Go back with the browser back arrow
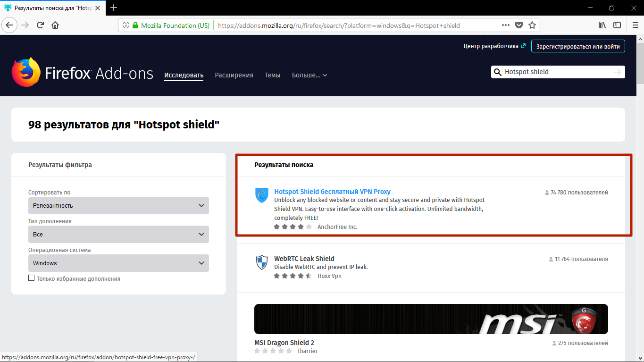 coord(9,25)
